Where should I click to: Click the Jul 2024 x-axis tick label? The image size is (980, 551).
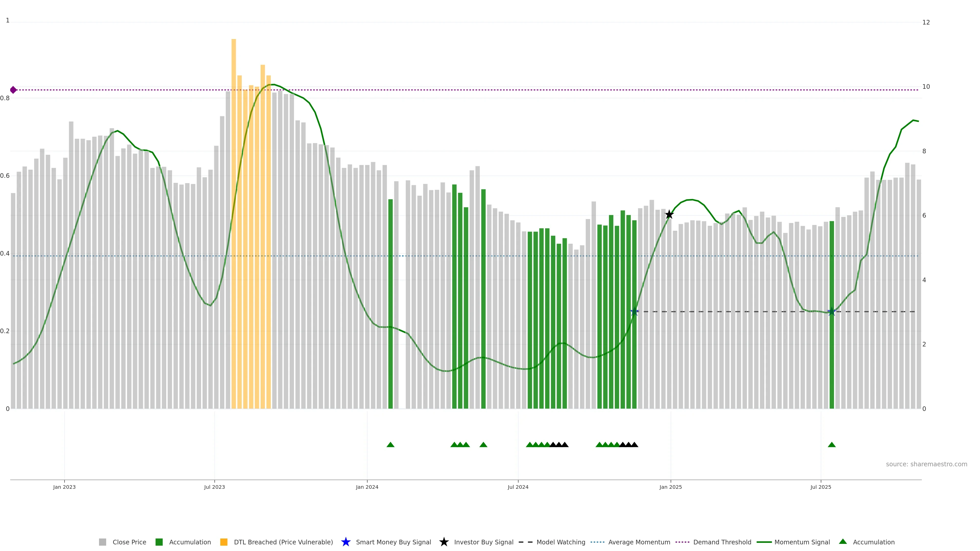coord(518,487)
